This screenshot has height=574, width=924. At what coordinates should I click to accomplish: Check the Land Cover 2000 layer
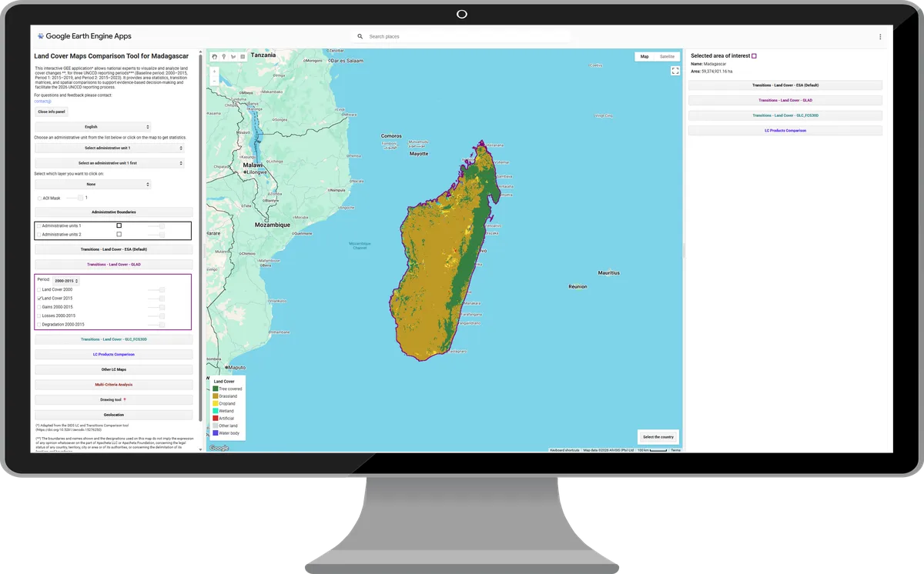coord(39,289)
